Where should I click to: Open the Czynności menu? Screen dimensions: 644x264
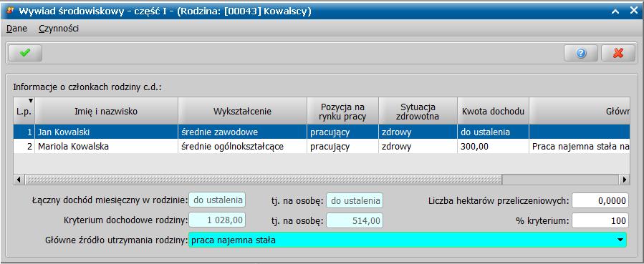[59, 29]
